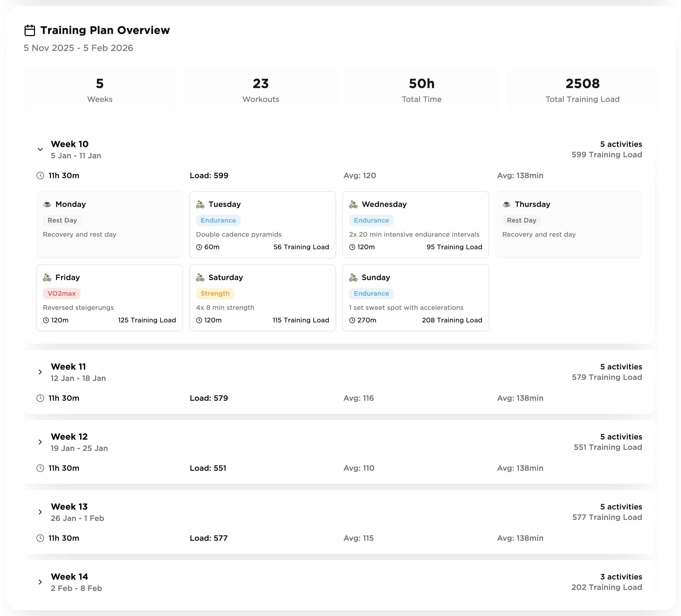Click the cyclist icon on Tuesday card

(200, 204)
